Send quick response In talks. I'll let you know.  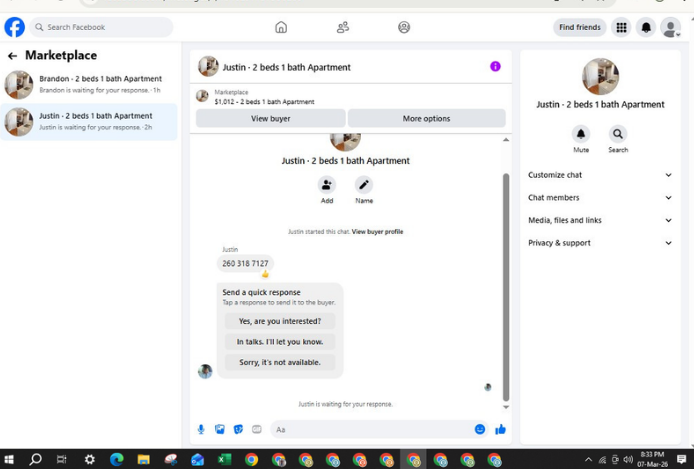(x=280, y=342)
